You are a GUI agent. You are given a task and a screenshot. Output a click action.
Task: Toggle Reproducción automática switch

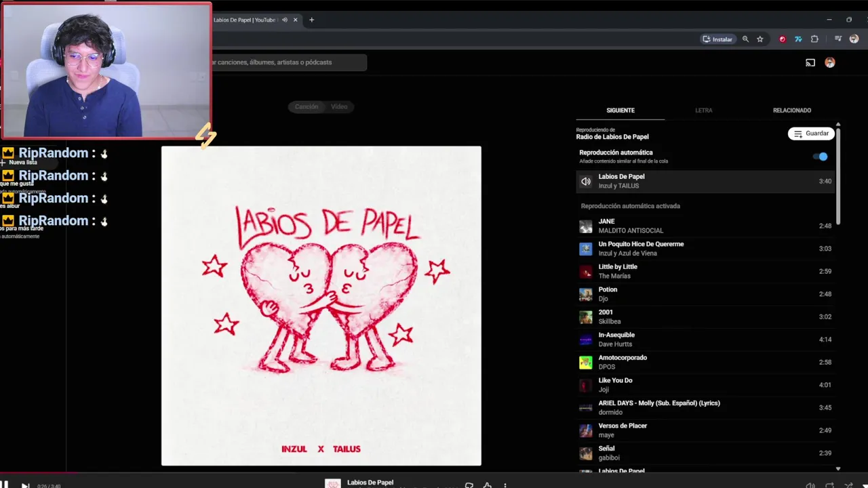click(x=821, y=157)
